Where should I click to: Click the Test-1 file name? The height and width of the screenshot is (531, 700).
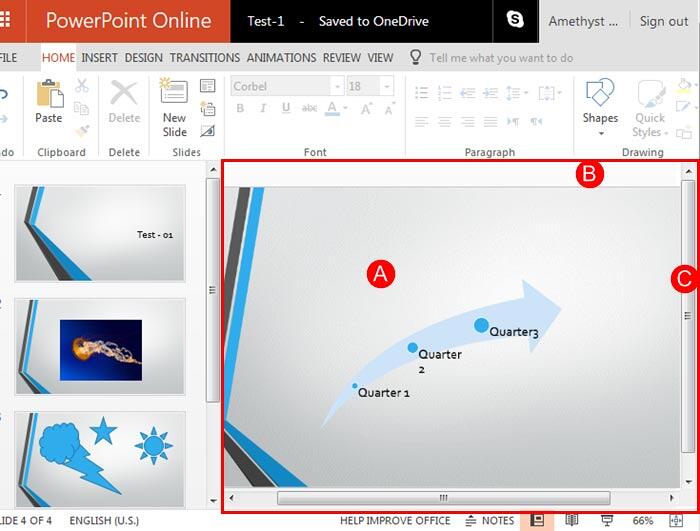(266, 21)
